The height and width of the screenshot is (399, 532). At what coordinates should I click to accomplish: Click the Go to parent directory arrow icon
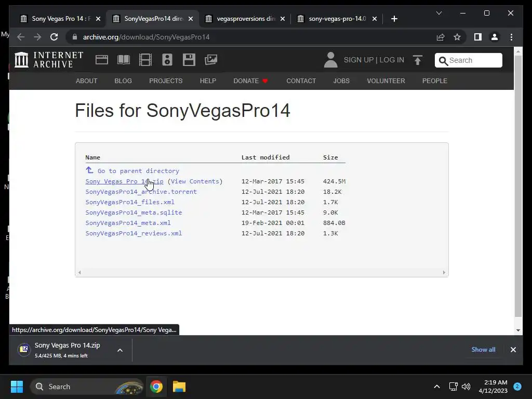pyautogui.click(x=89, y=170)
